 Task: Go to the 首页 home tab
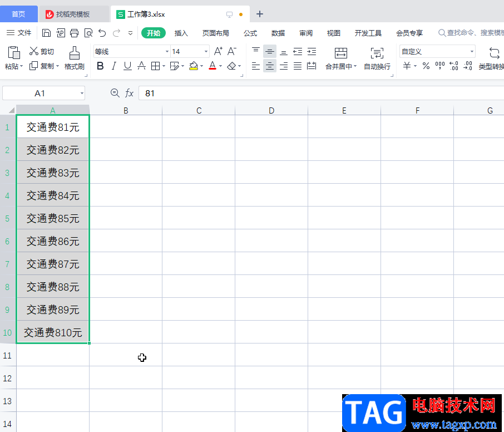pos(18,14)
